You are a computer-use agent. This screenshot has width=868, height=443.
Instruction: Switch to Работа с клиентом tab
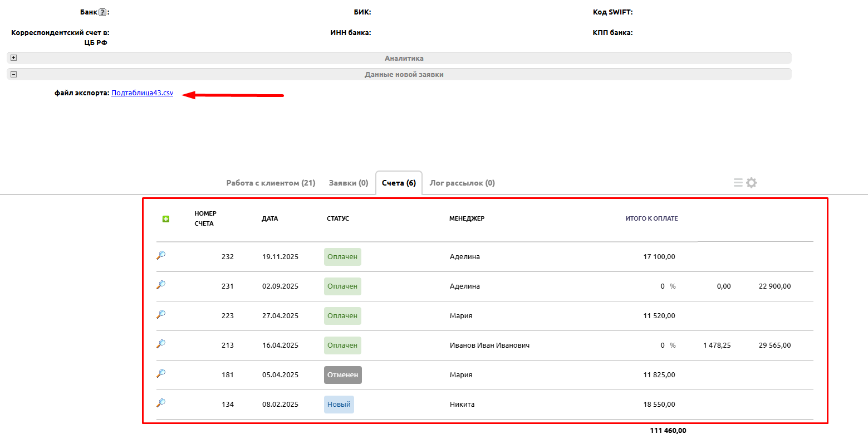click(271, 183)
